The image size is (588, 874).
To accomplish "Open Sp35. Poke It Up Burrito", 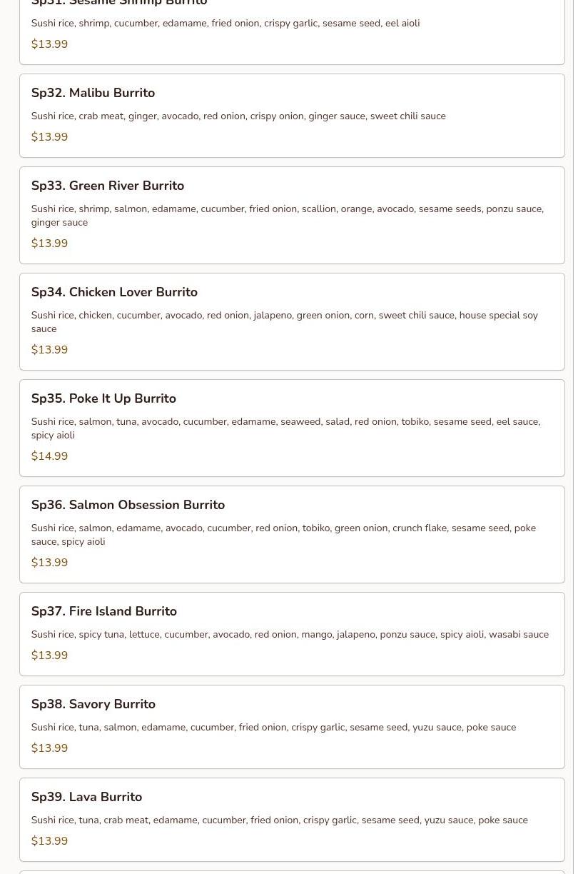I will point(103,399).
